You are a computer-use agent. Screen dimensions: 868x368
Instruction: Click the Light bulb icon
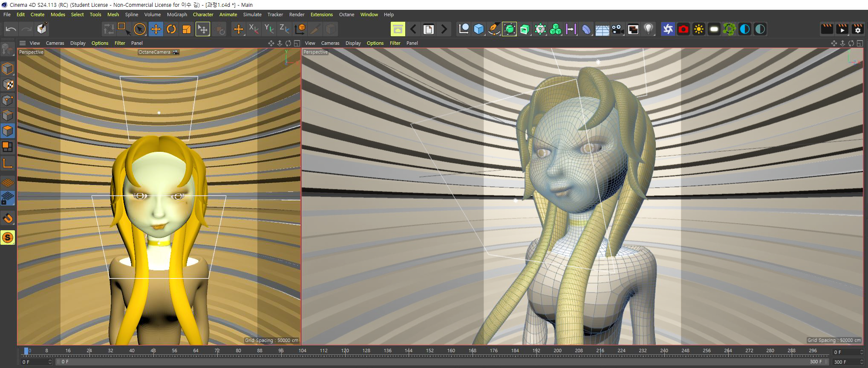(x=649, y=29)
